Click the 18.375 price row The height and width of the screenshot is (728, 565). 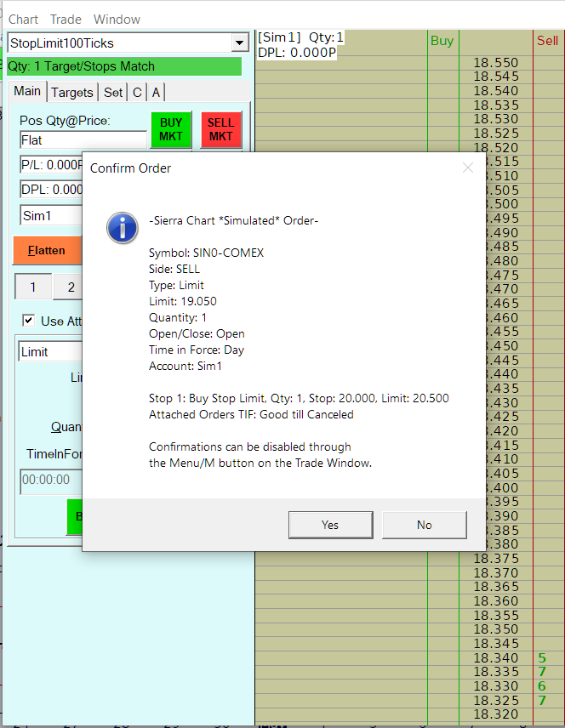pos(496,559)
